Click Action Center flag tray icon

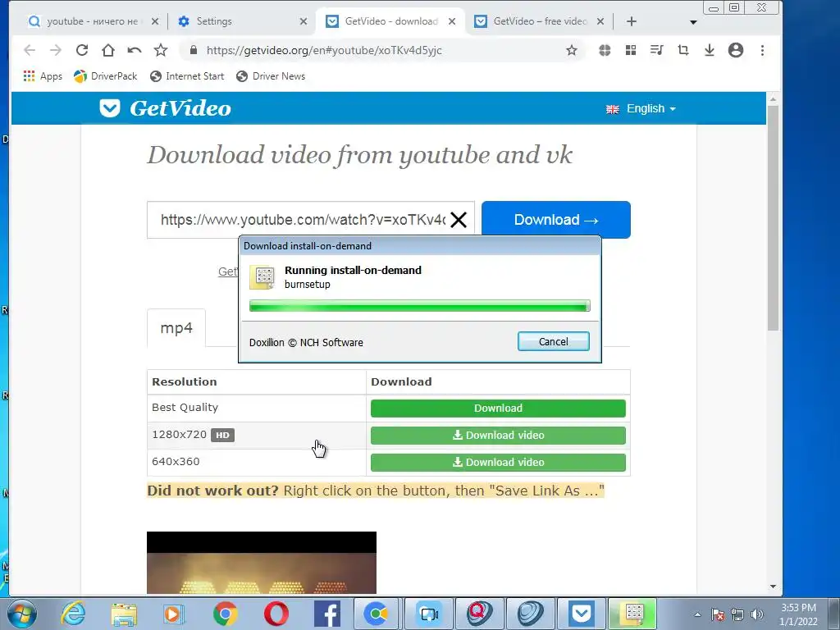(x=718, y=614)
